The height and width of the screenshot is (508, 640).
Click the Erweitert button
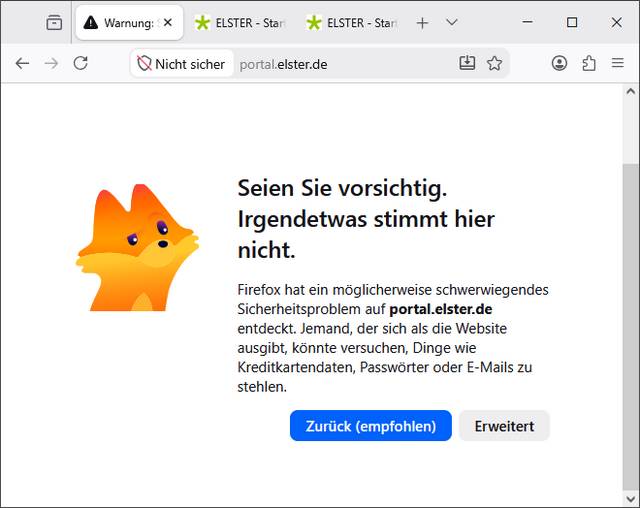504,426
